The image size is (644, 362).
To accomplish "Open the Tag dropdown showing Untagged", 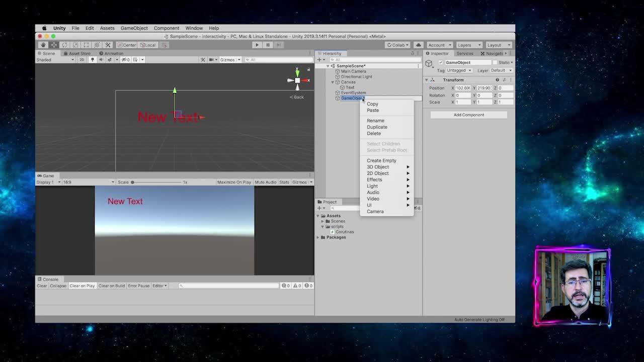I will 459,70.
